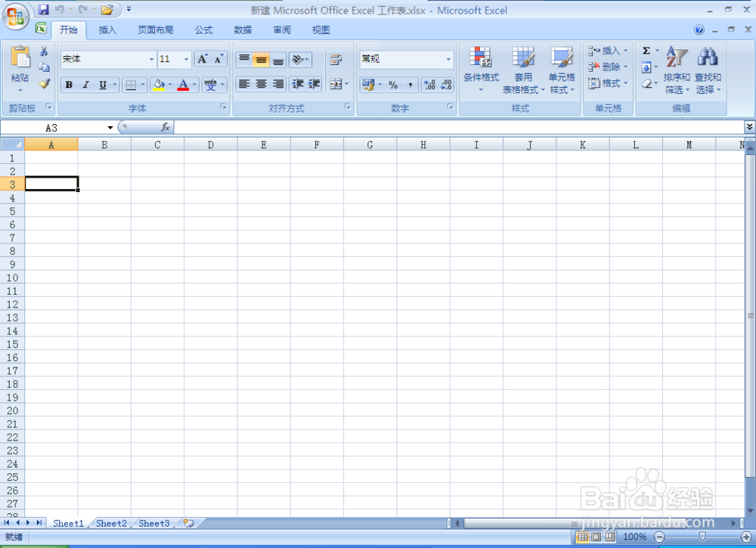Select column D header
The height and width of the screenshot is (548, 756).
[211, 144]
